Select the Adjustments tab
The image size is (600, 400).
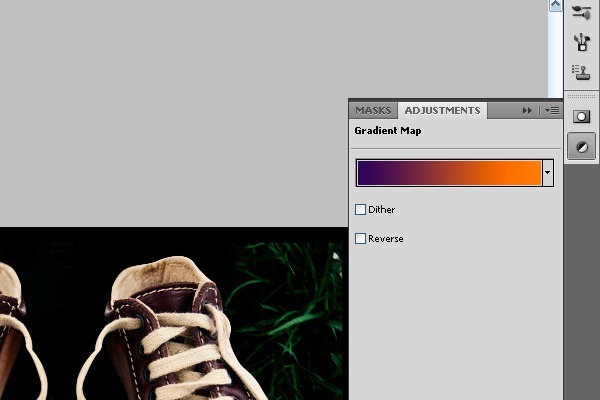pos(442,111)
